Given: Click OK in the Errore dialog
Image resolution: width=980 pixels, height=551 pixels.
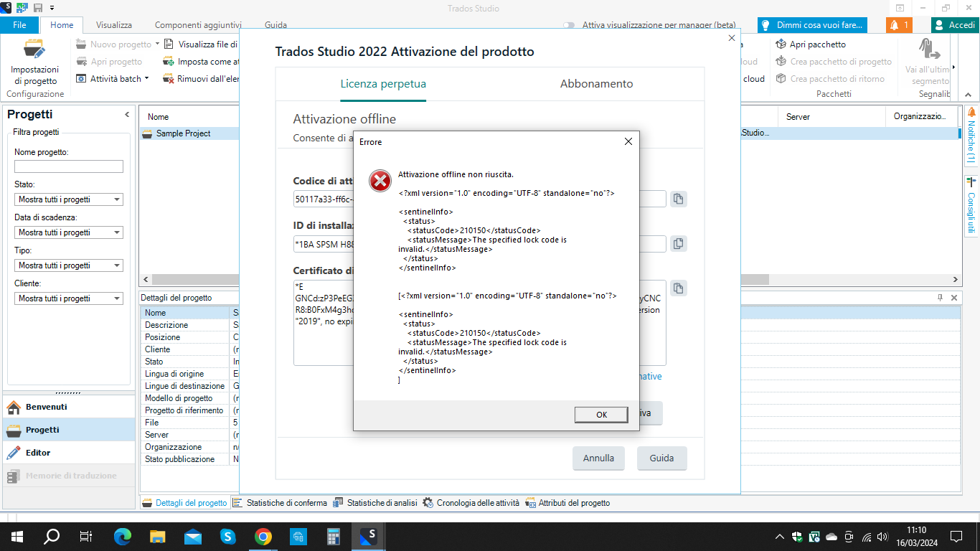Looking at the screenshot, I should [601, 415].
